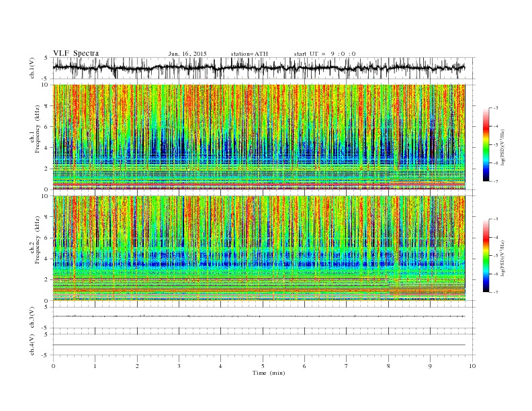The height and width of the screenshot is (411, 532).
Task: Click time axis tick label "8"
Action: pyautogui.click(x=388, y=366)
